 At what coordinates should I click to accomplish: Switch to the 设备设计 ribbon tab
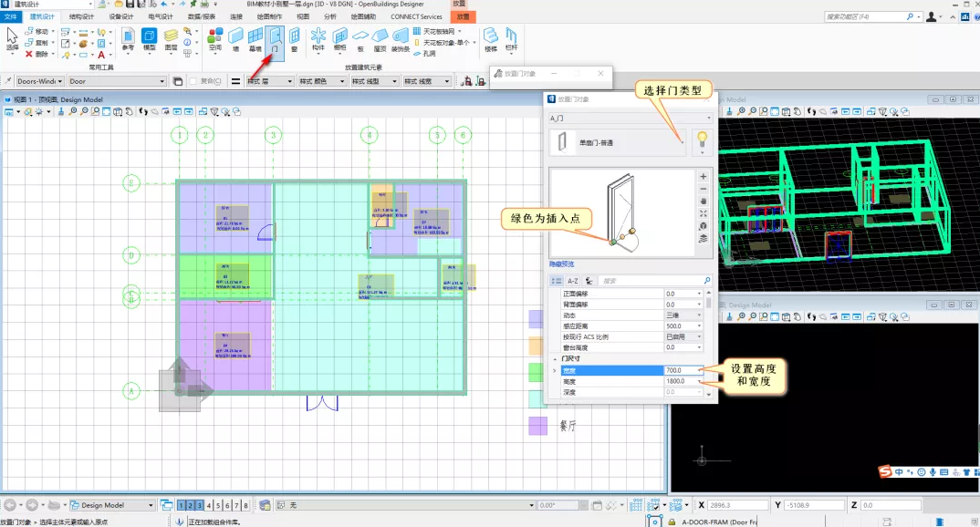pyautogui.click(x=121, y=16)
